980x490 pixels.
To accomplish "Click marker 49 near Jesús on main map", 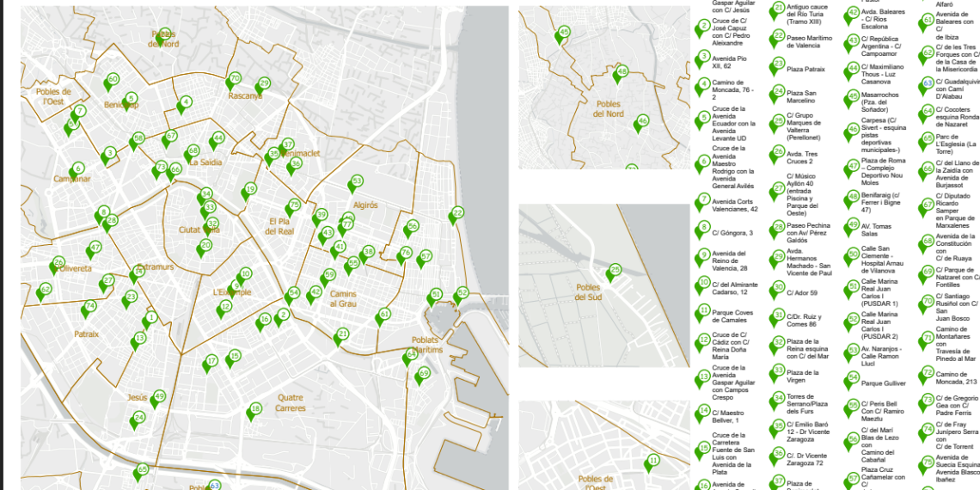I will click(x=157, y=400).
